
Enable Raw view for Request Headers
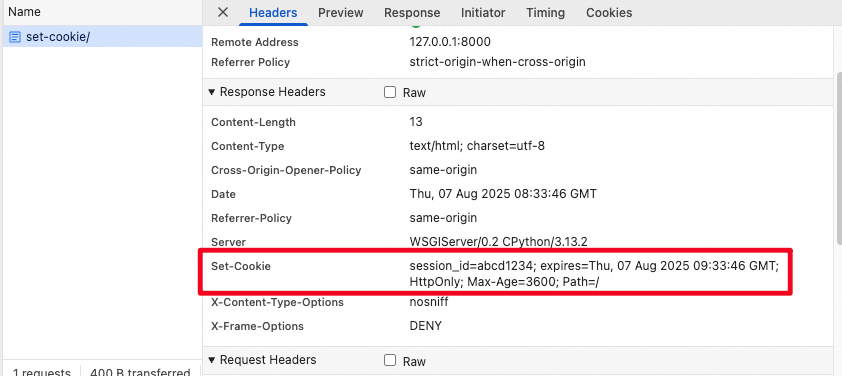(390, 360)
